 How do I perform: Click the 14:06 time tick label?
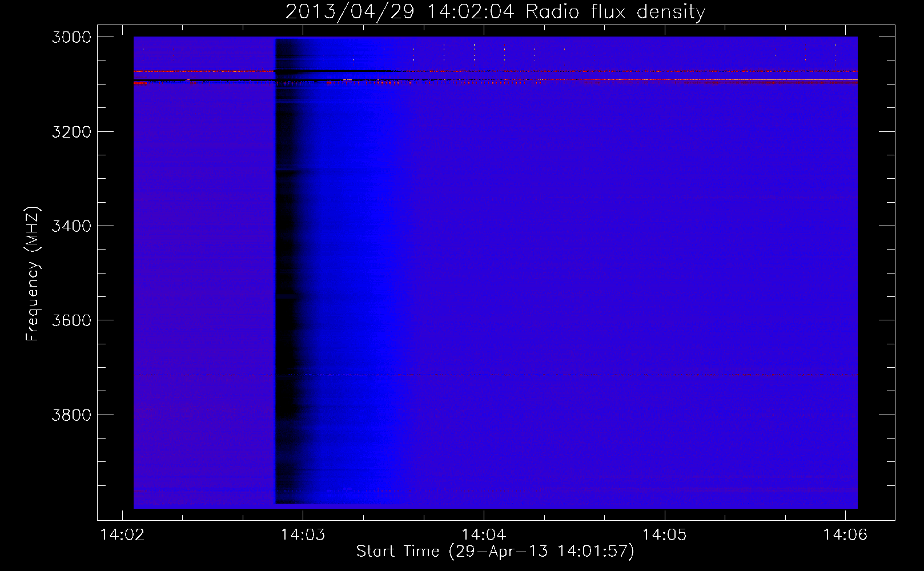pos(845,535)
